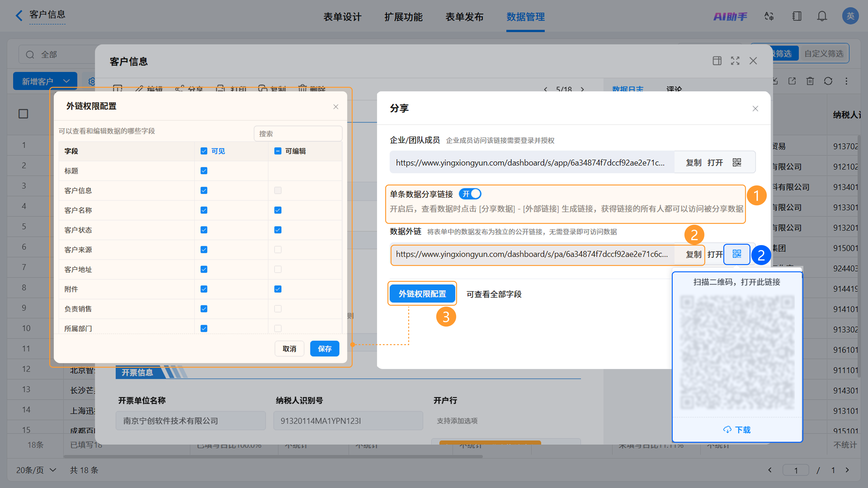The height and width of the screenshot is (488, 868).
Task: Show QR code for the 数据外链 link
Action: coord(737,254)
